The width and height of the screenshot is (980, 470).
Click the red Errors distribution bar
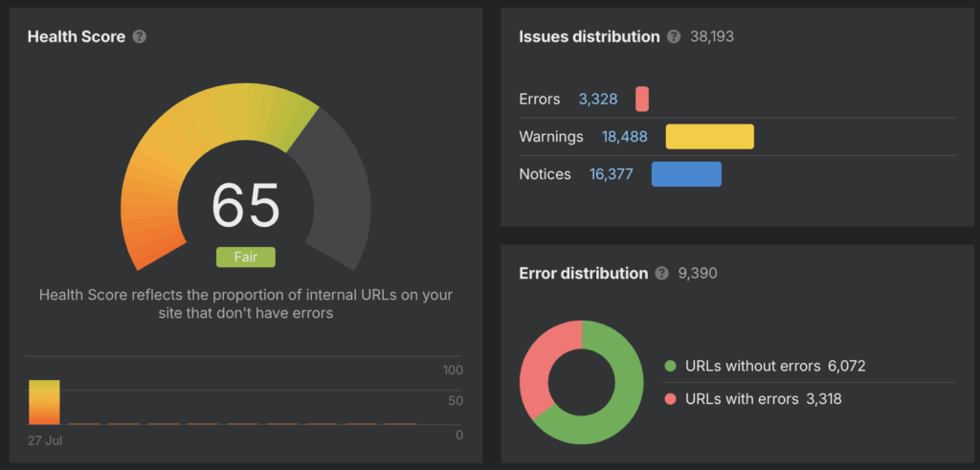(x=642, y=99)
